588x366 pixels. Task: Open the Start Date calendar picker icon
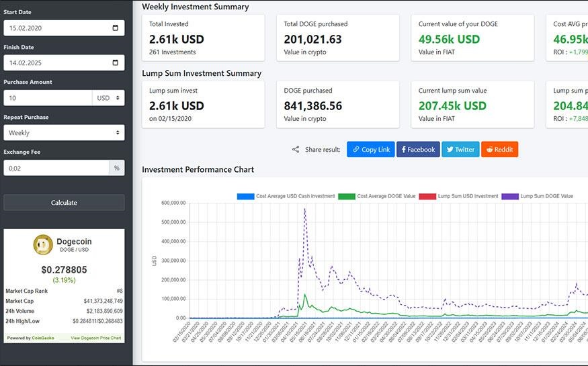(x=115, y=28)
